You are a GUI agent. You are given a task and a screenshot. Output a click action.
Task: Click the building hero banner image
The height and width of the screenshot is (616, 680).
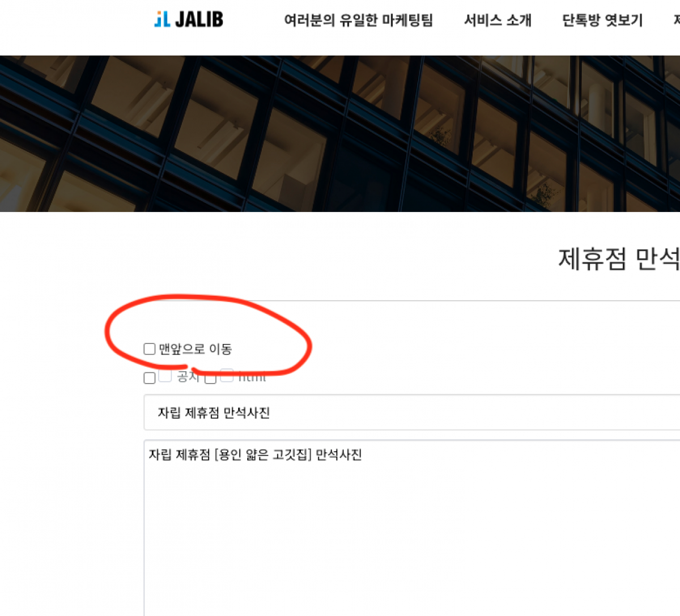[340, 134]
